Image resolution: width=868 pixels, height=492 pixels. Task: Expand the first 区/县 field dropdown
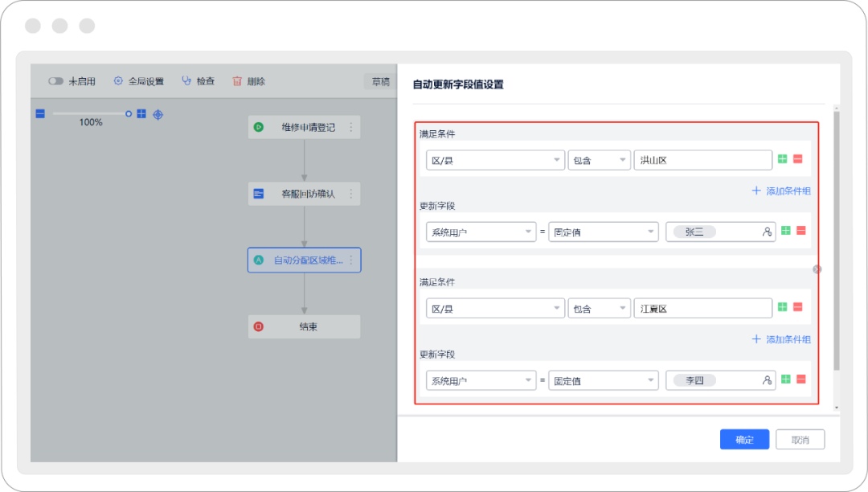coord(494,161)
